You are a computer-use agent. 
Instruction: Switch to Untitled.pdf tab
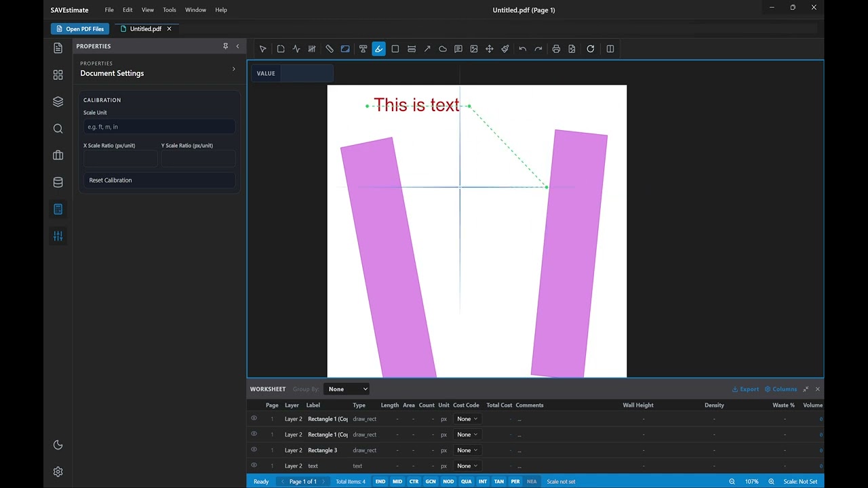146,29
